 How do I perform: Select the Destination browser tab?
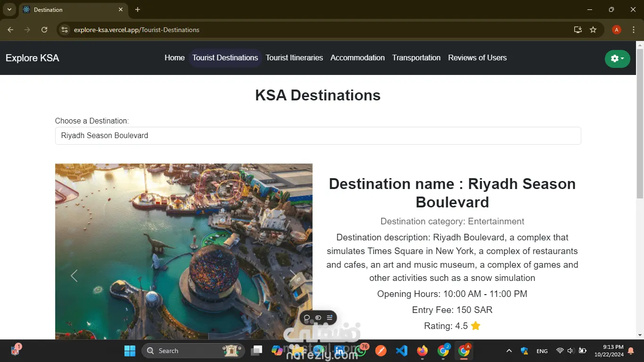73,9
